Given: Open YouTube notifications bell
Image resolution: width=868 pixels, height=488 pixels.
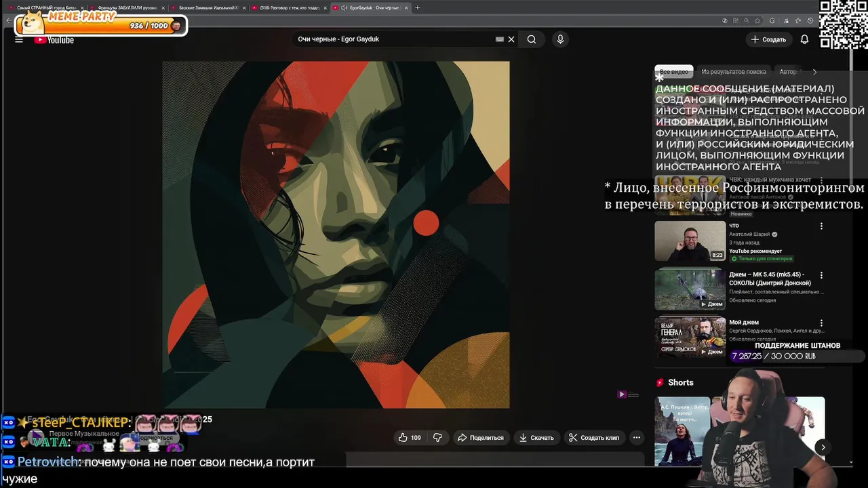Looking at the screenshot, I should pyautogui.click(x=804, y=39).
